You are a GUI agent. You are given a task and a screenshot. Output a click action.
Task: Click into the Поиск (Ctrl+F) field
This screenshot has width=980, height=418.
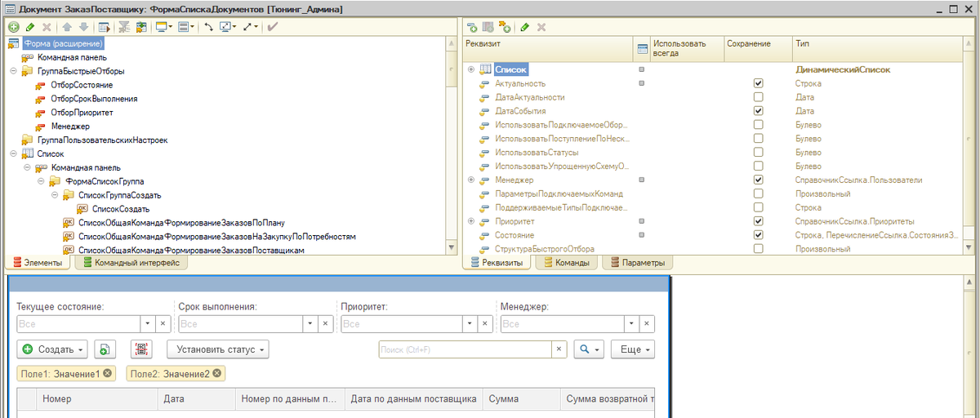click(x=465, y=349)
